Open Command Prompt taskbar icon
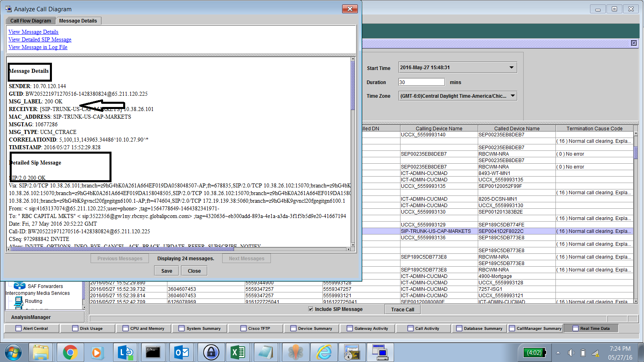 [x=153, y=353]
